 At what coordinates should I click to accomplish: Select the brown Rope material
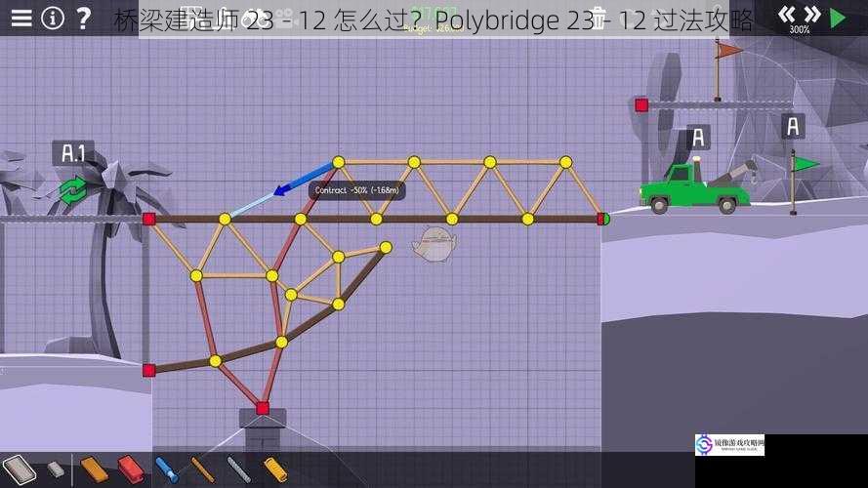coord(203,469)
